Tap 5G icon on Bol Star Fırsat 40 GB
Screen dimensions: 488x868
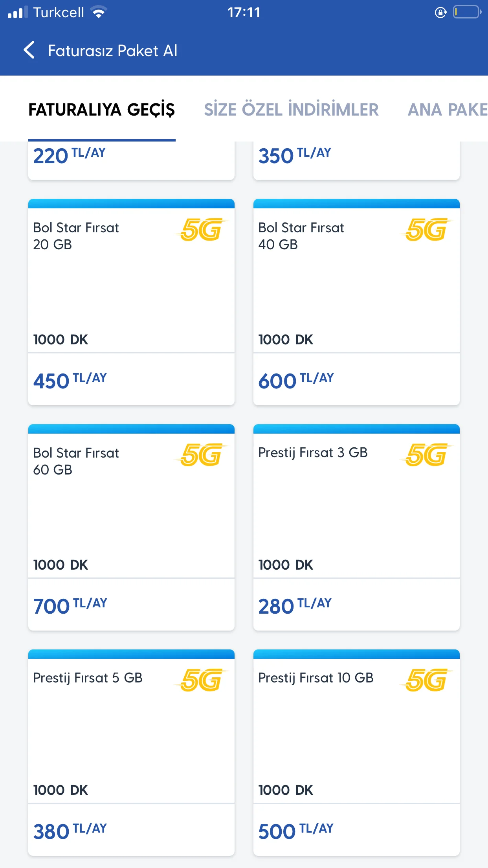(426, 230)
